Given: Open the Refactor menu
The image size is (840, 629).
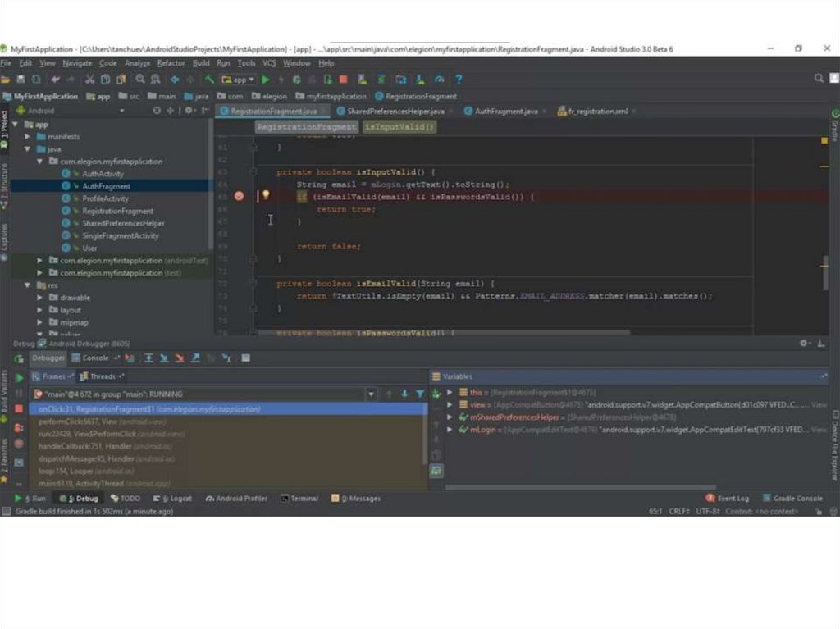Looking at the screenshot, I should (x=171, y=63).
